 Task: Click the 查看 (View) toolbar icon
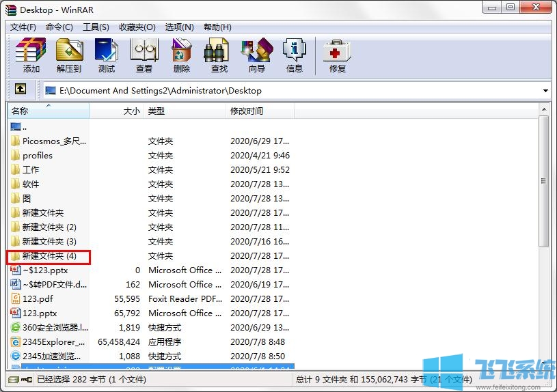[x=144, y=55]
